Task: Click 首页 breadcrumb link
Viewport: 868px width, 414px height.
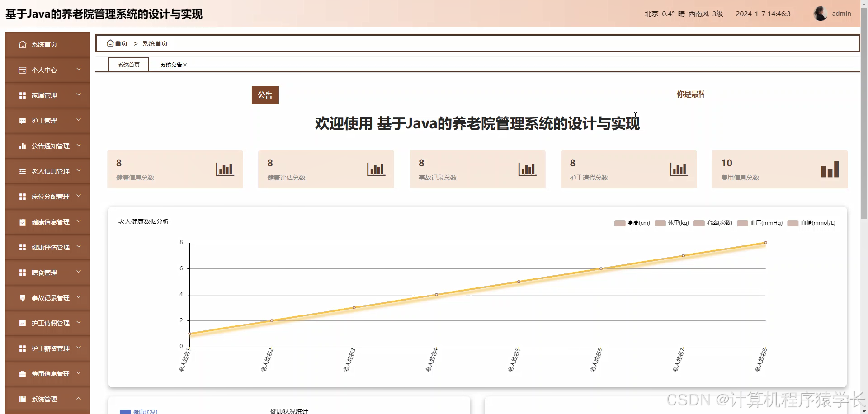Action: (x=121, y=43)
